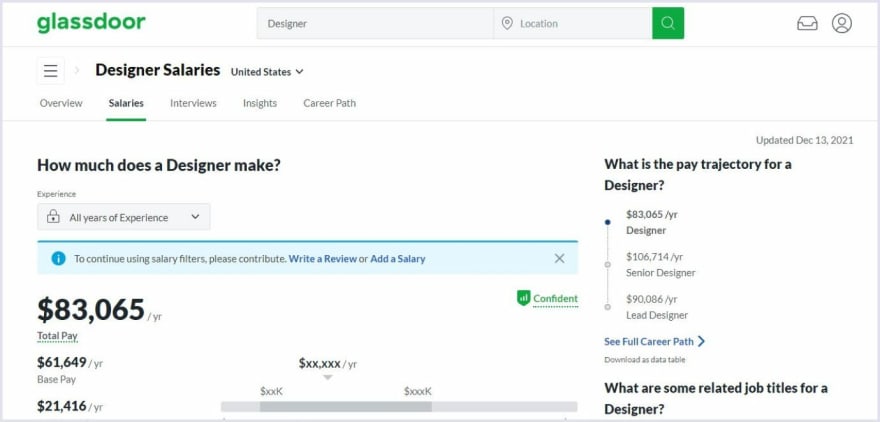This screenshot has height=422, width=880.
Task: Focus the Location input field
Action: click(x=572, y=23)
